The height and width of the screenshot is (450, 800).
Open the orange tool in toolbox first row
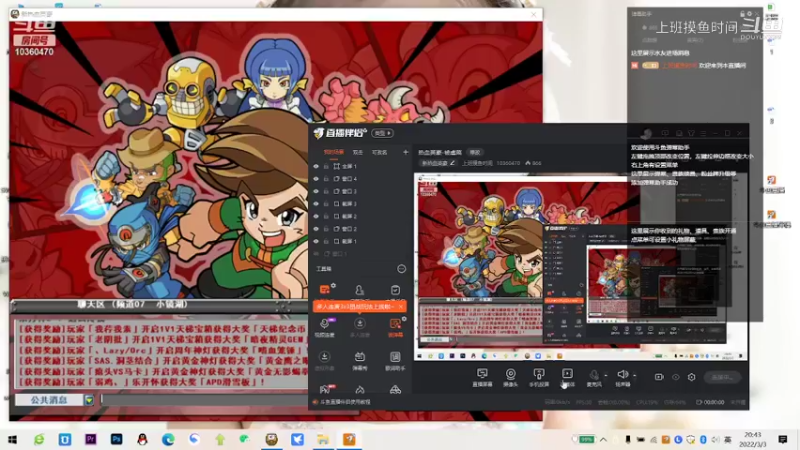(324, 290)
